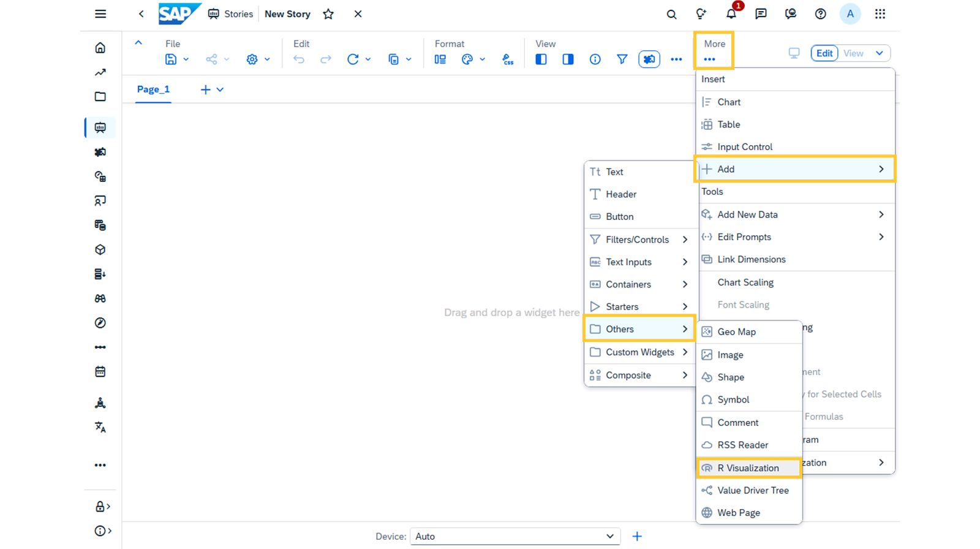Viewport: 980px width, 549px height.
Task: Add a new page with plus icon
Action: point(205,89)
